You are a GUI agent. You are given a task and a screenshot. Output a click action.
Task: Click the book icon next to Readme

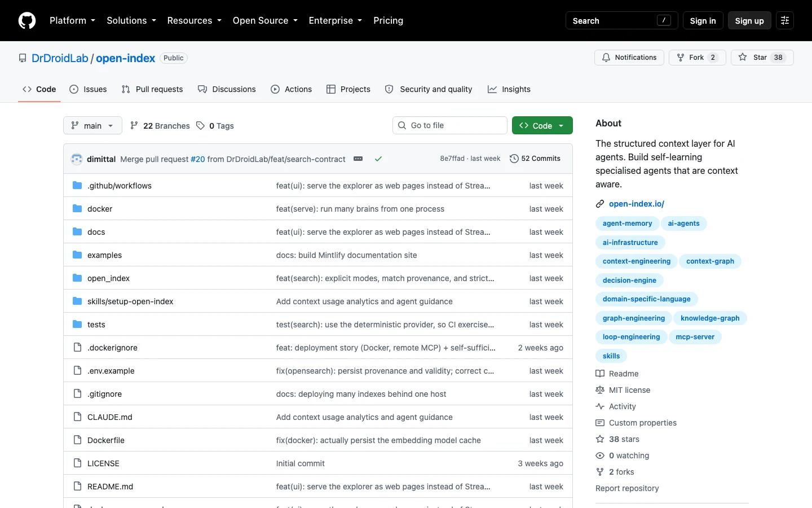600,374
